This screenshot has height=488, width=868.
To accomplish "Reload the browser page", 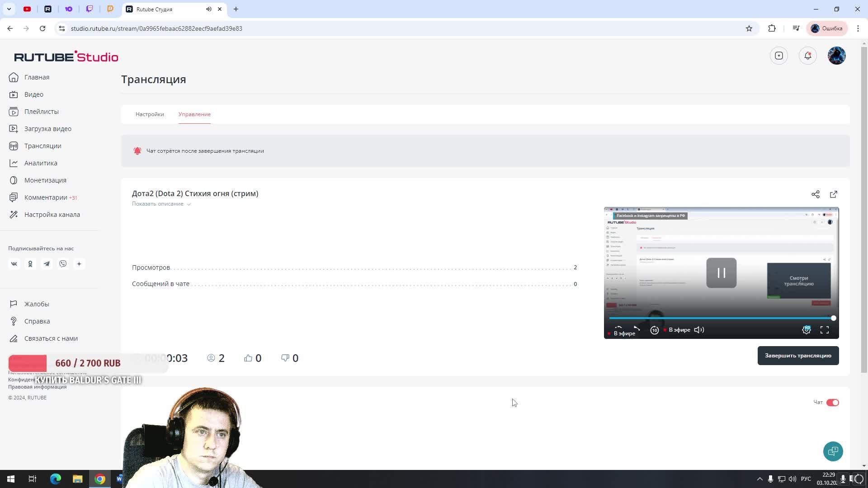I will point(42,28).
